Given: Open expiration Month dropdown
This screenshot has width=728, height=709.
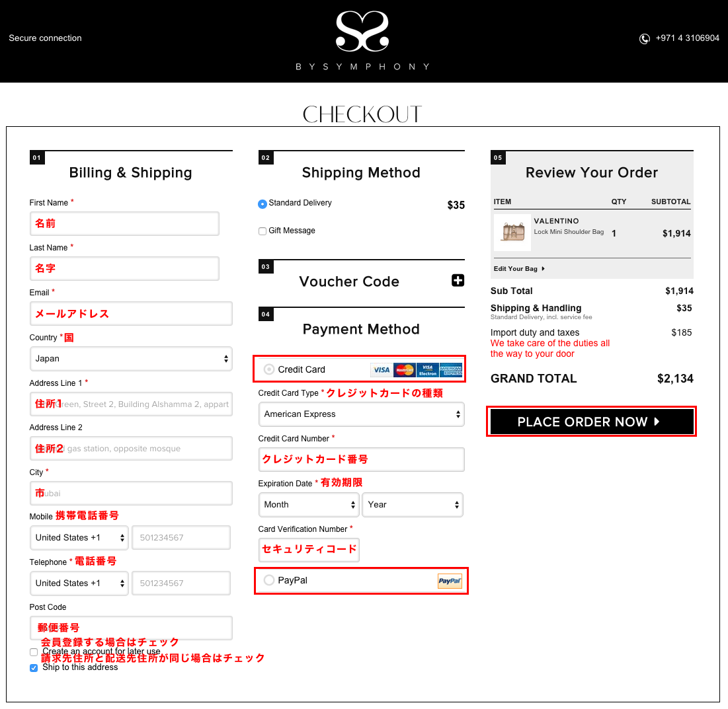Looking at the screenshot, I should tap(309, 505).
